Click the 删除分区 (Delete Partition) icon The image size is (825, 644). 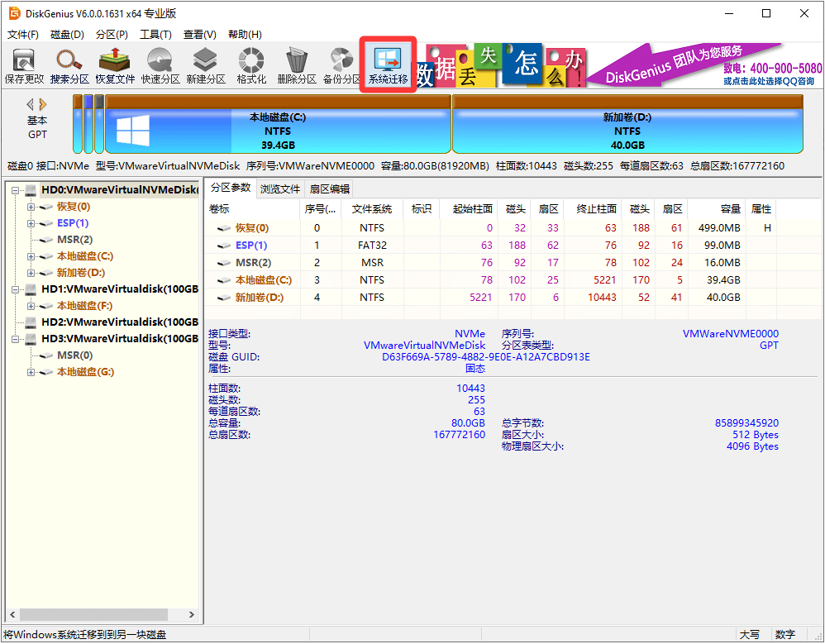click(295, 64)
